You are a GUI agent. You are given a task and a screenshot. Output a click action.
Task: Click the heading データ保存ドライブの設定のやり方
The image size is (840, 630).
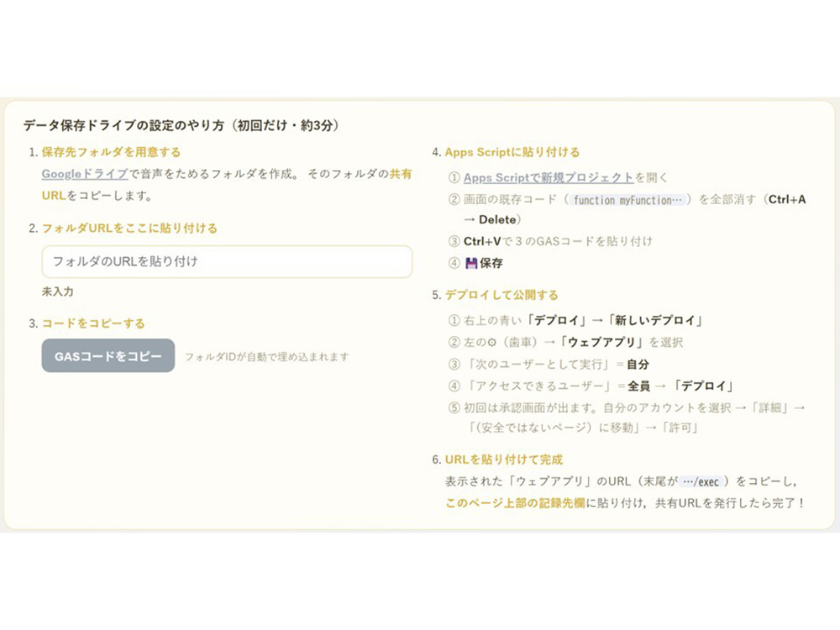123,125
